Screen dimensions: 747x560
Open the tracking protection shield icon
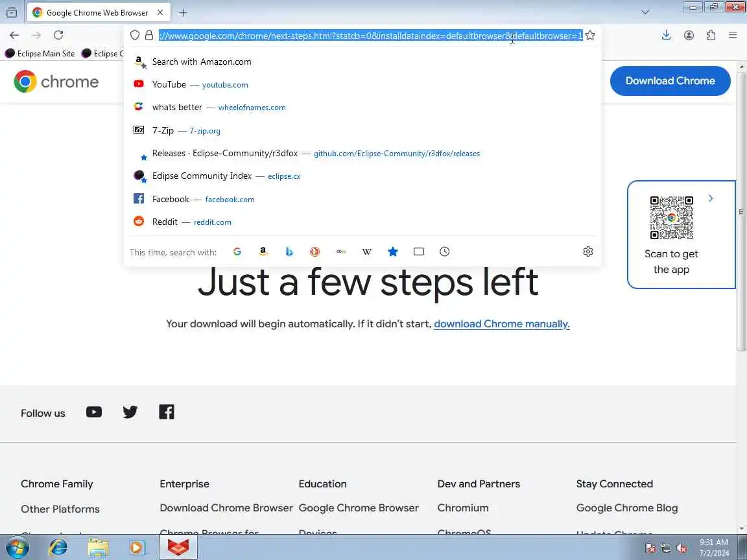[x=135, y=35]
